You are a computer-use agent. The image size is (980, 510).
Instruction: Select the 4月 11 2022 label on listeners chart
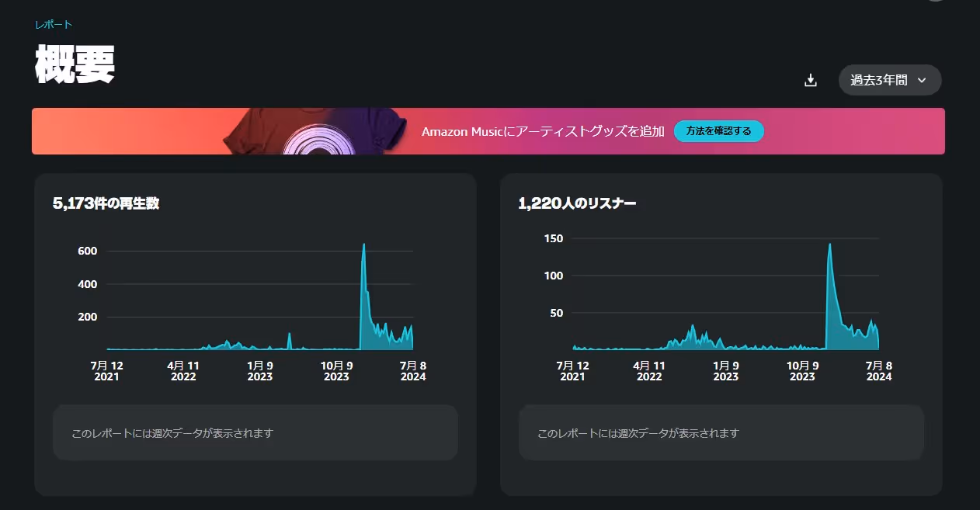click(x=649, y=371)
